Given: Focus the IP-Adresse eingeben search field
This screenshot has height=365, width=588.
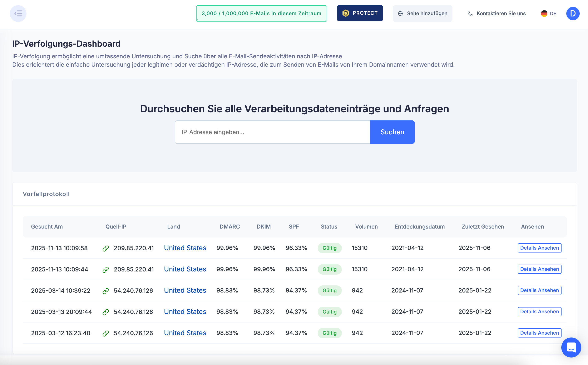Looking at the screenshot, I should click(272, 132).
